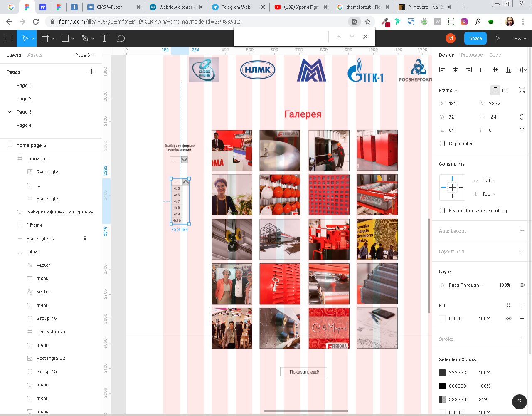The image size is (532, 416).
Task: Open the Figma main menu hamburger
Action: 8,38
